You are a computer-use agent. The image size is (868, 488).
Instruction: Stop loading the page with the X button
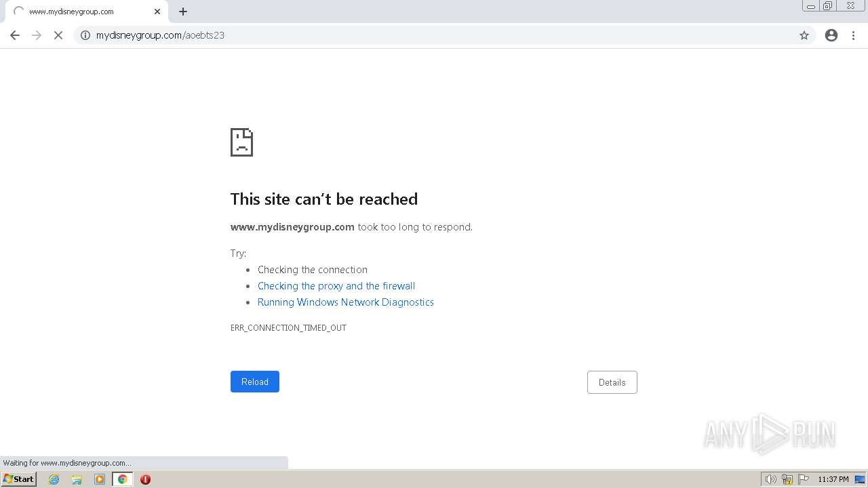(x=58, y=35)
